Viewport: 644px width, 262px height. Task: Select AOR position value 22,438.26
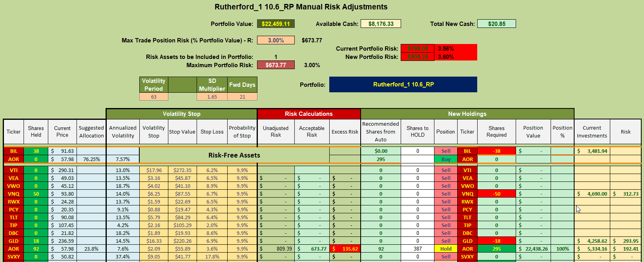533,249
